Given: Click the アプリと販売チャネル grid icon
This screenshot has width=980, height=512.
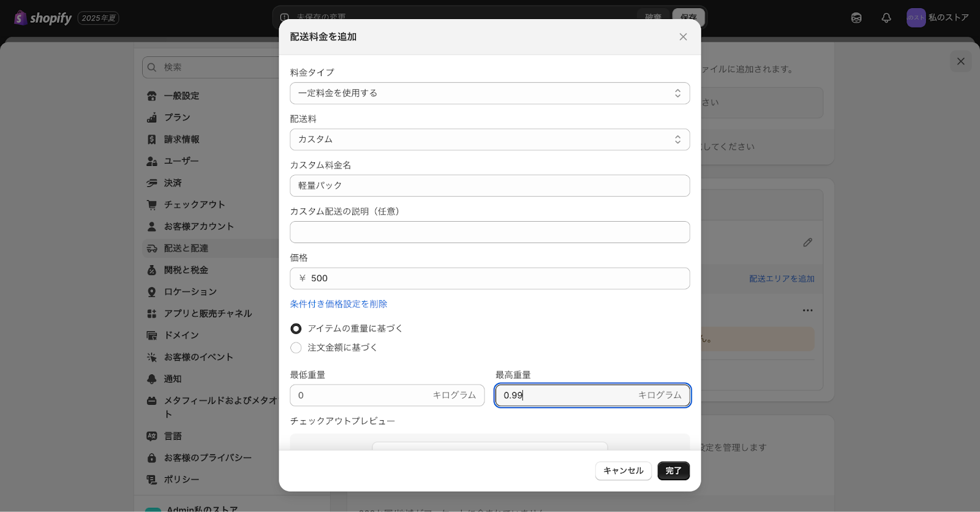Looking at the screenshot, I should point(152,314).
